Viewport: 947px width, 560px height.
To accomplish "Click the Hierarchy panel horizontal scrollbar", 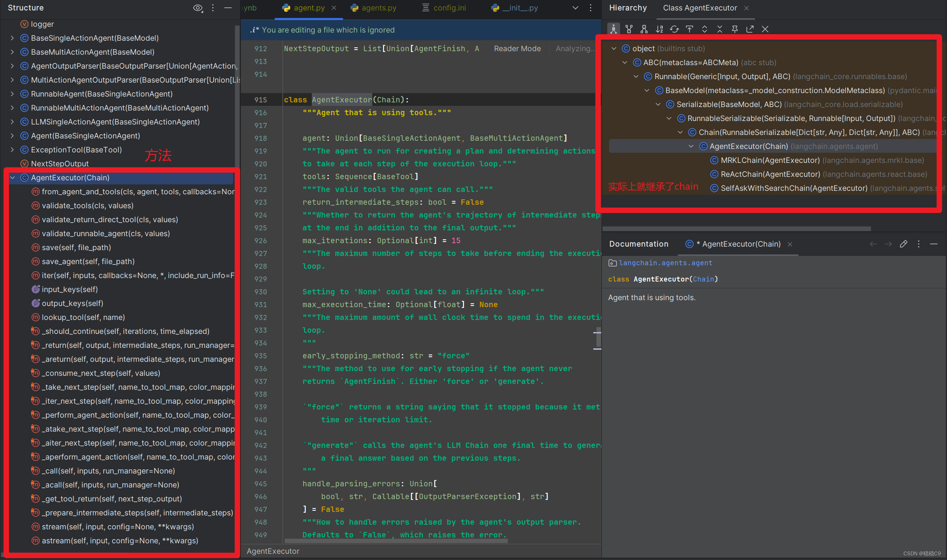I will coord(737,228).
